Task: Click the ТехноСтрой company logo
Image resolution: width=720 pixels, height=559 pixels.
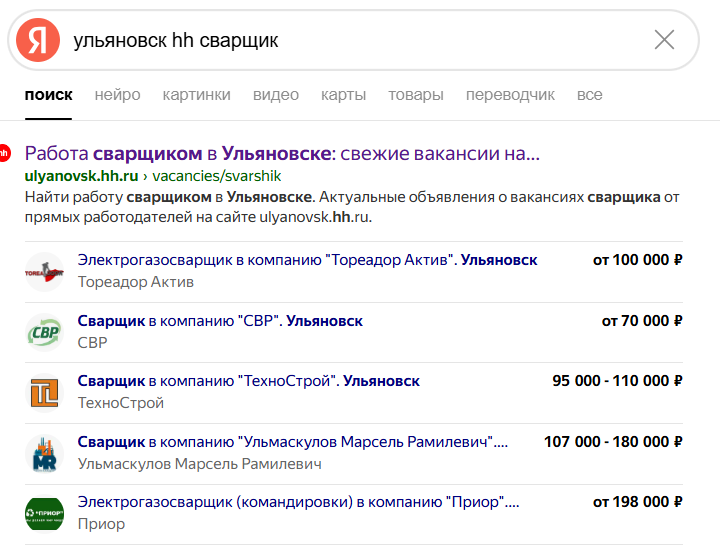Action: (44, 392)
